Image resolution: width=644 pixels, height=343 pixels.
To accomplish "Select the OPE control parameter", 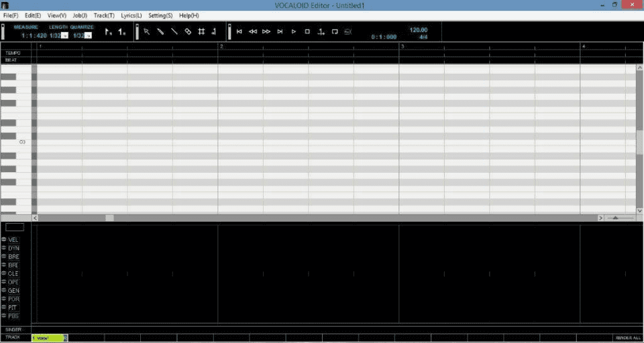I will click(x=13, y=282).
